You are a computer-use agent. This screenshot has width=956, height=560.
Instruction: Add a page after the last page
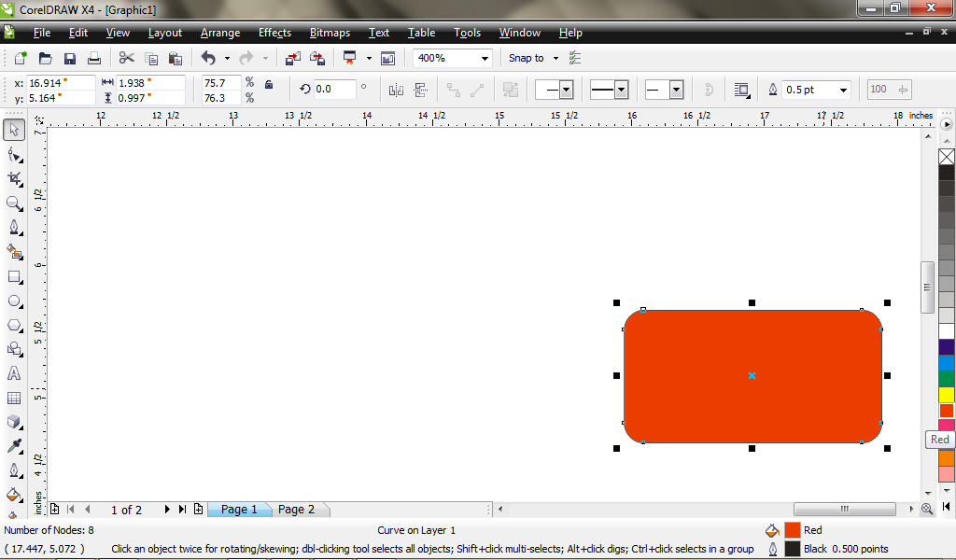(x=198, y=509)
